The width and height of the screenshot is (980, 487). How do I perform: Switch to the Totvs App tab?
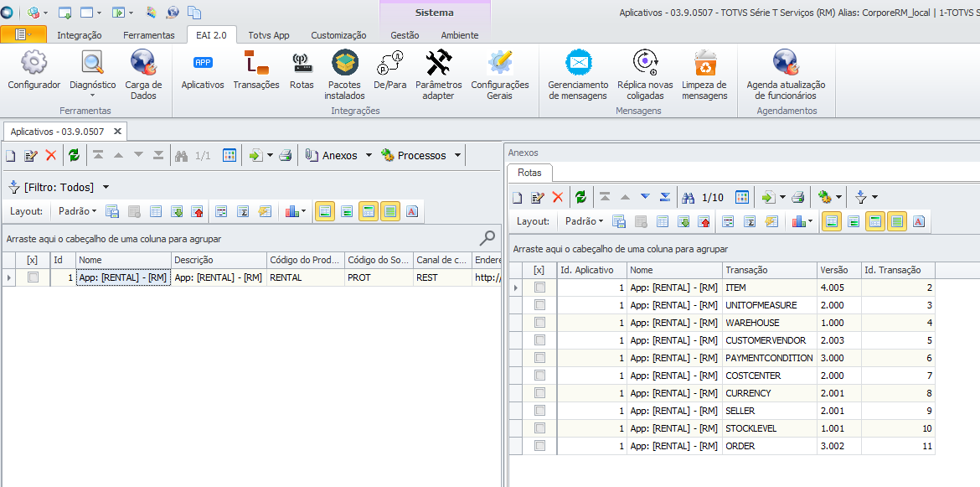pos(269,35)
